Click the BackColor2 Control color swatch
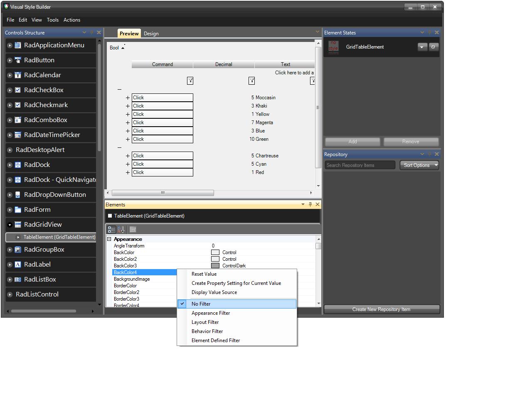This screenshot has height=414, width=532. click(x=215, y=259)
